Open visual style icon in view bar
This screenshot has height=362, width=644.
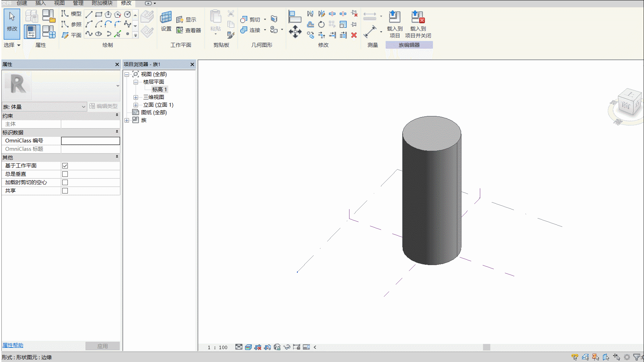(248, 347)
